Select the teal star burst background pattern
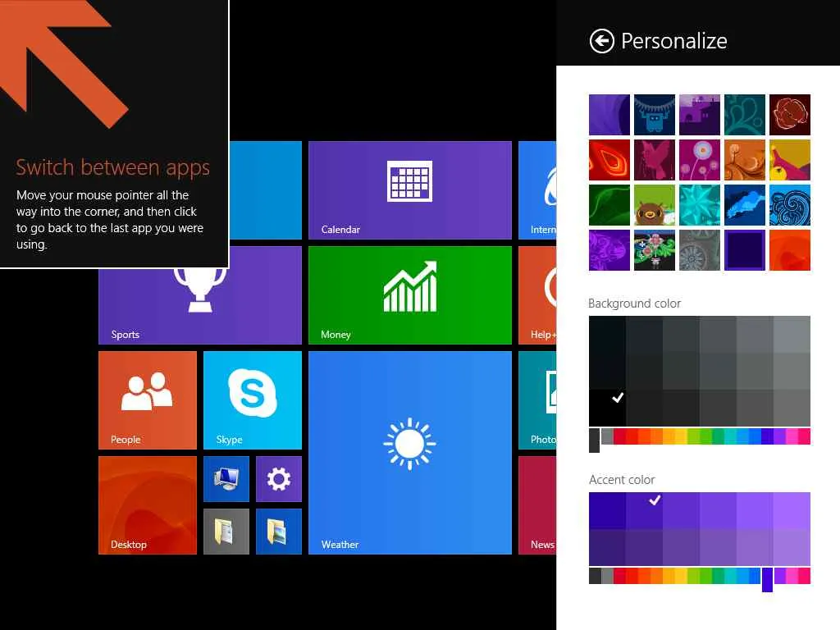Viewport: 840px width, 630px height. pos(700,205)
